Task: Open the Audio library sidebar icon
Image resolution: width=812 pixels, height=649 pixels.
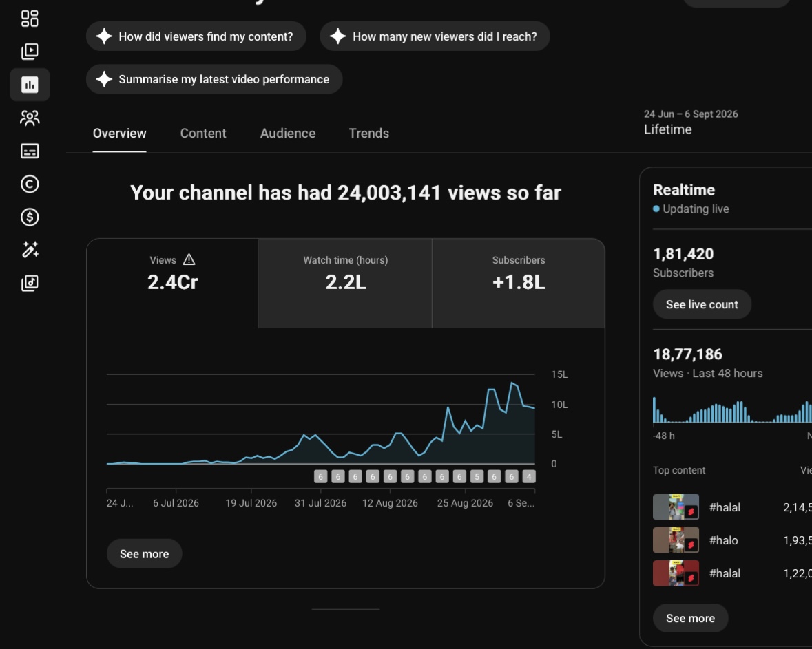Action: (30, 283)
